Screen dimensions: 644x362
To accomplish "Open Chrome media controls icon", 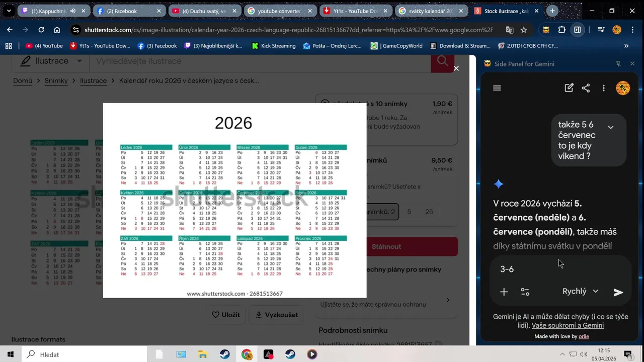I will point(601,30).
